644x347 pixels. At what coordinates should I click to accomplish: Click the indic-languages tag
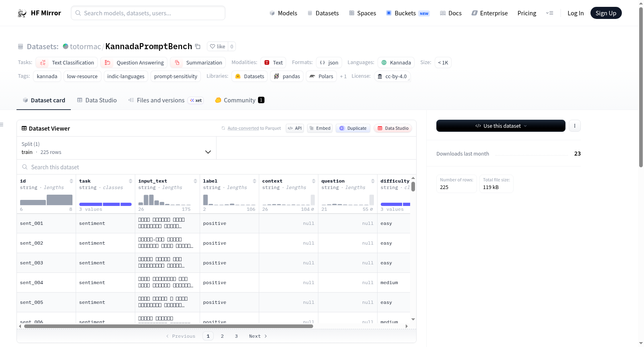(126, 76)
